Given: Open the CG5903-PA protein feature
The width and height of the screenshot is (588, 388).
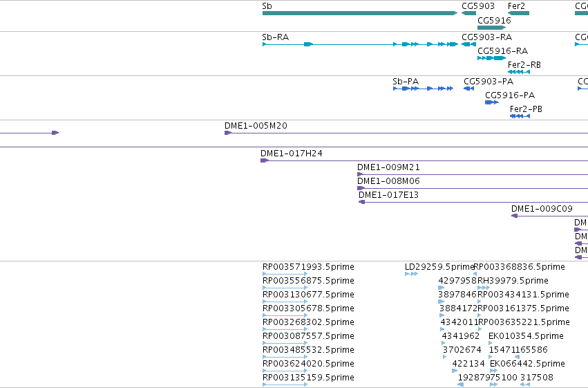Looking at the screenshot, I should coord(468,89).
